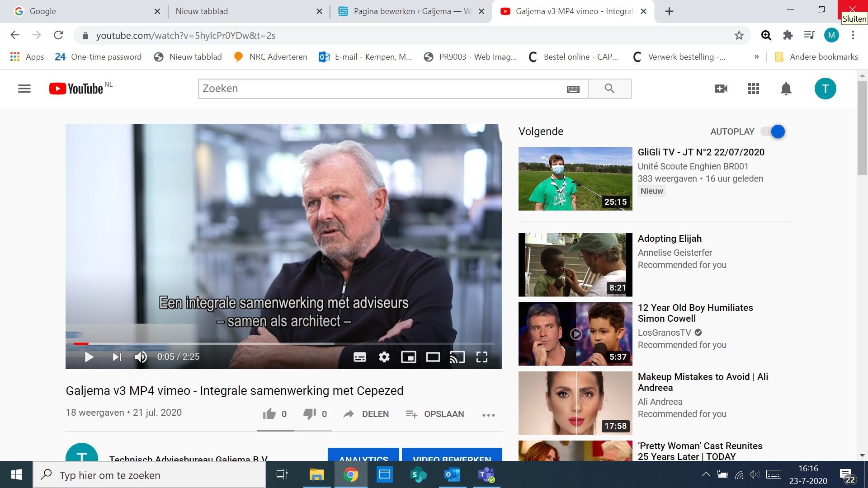Switch to the Google tab

(85, 11)
